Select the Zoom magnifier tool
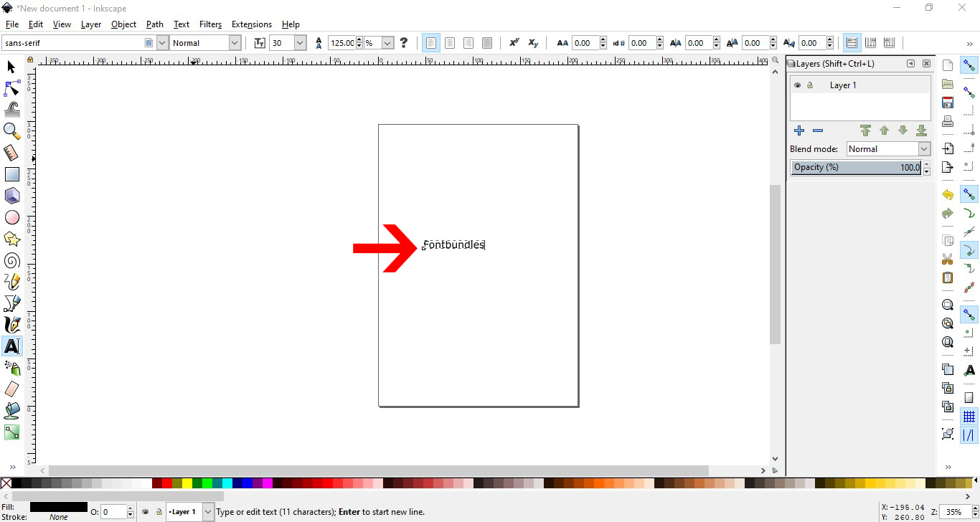 11,131
